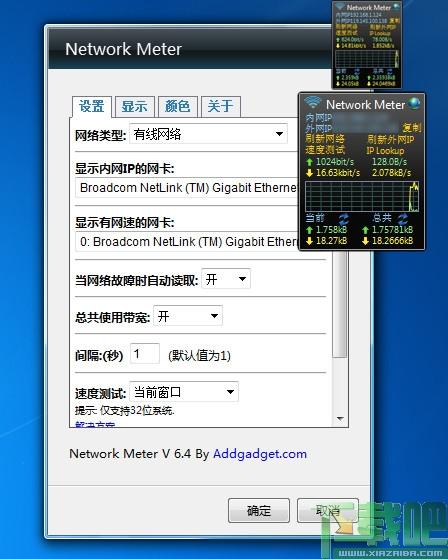Open the 关于 tab
Screen dimensions: 448x559
pyautogui.click(x=221, y=106)
